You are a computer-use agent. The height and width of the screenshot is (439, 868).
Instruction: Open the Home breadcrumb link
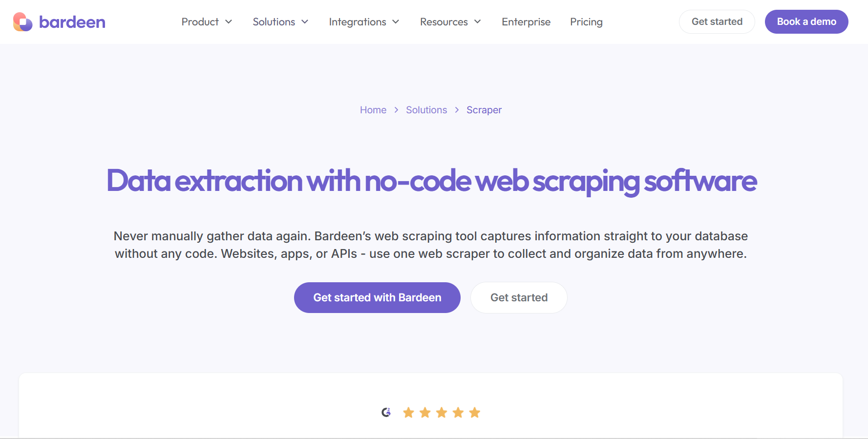click(x=373, y=110)
